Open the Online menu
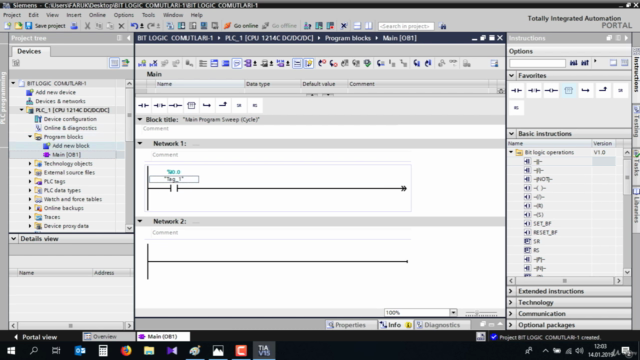640x360 pixels. [97, 15]
